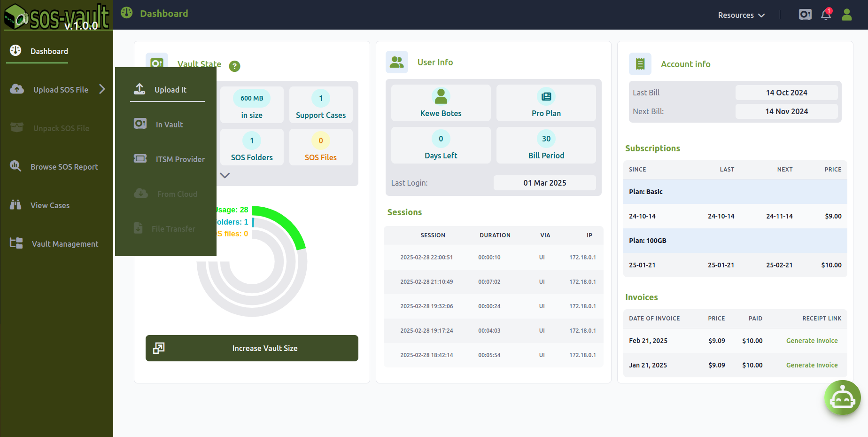Viewport: 868px width, 437px height.
Task: Click the DURATION column header
Action: [x=495, y=235]
